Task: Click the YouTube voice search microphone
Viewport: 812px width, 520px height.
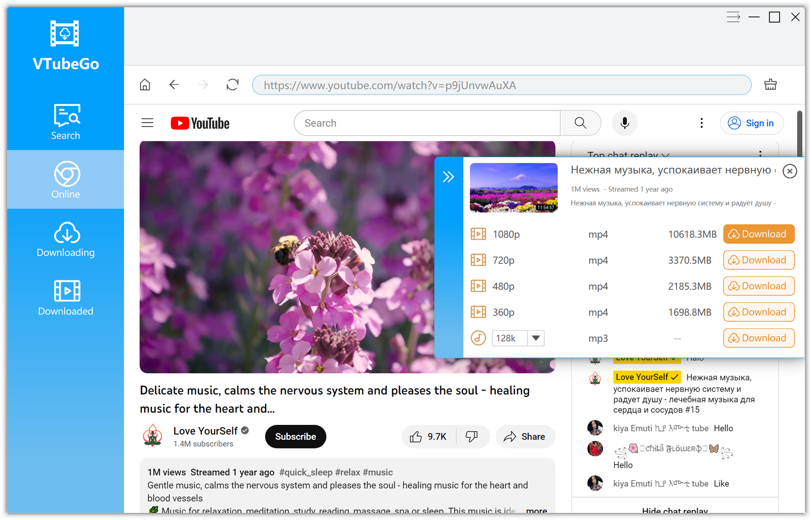Action: pyautogui.click(x=624, y=123)
